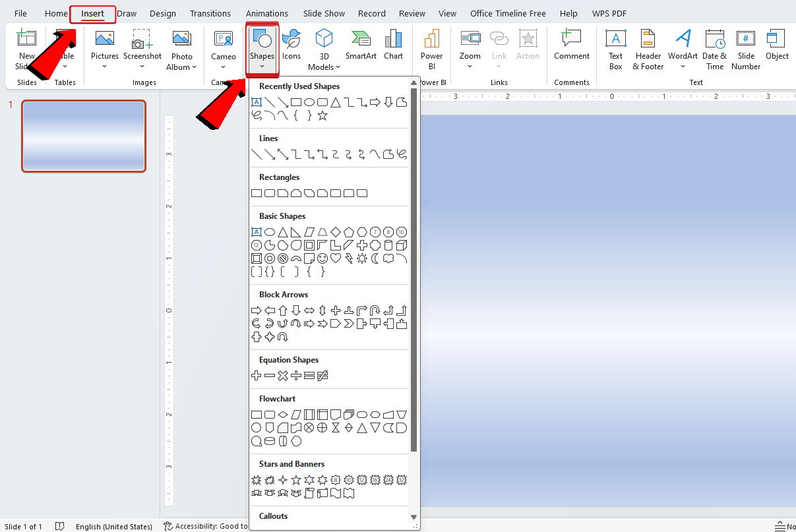The height and width of the screenshot is (532, 796).
Task: Change language via English (United States)
Action: 114,526
